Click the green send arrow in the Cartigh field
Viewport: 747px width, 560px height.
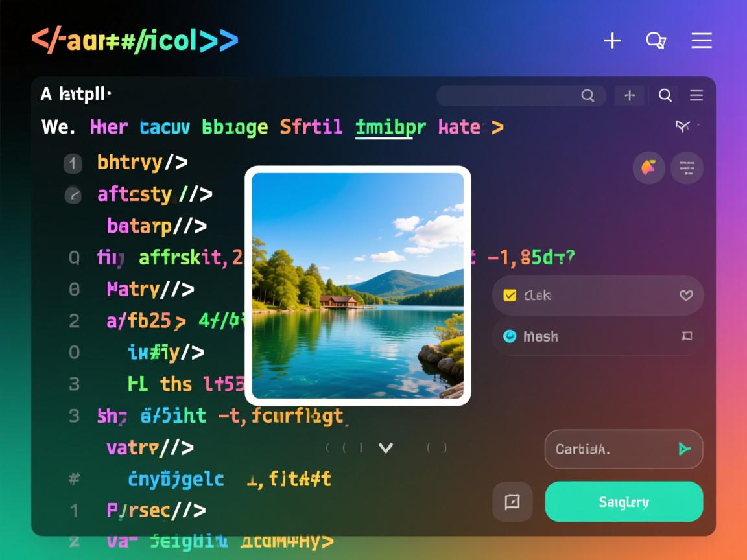pyautogui.click(x=685, y=449)
